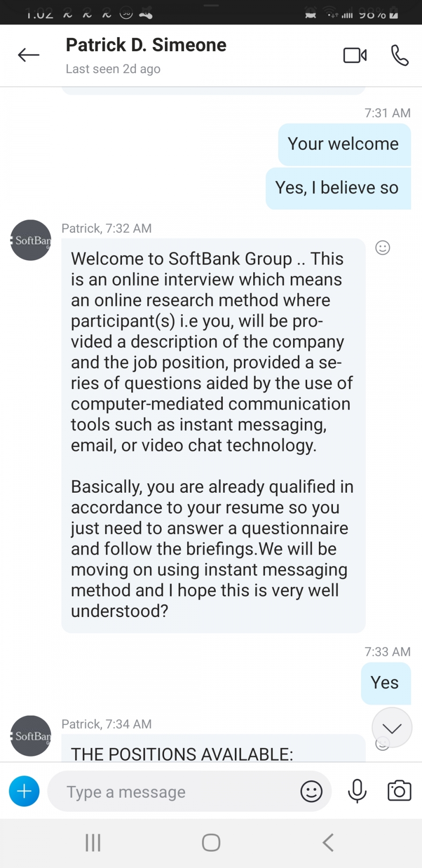Viewport: 422px width, 868px height.
Task: Start a video call with Patrick
Action: click(355, 55)
